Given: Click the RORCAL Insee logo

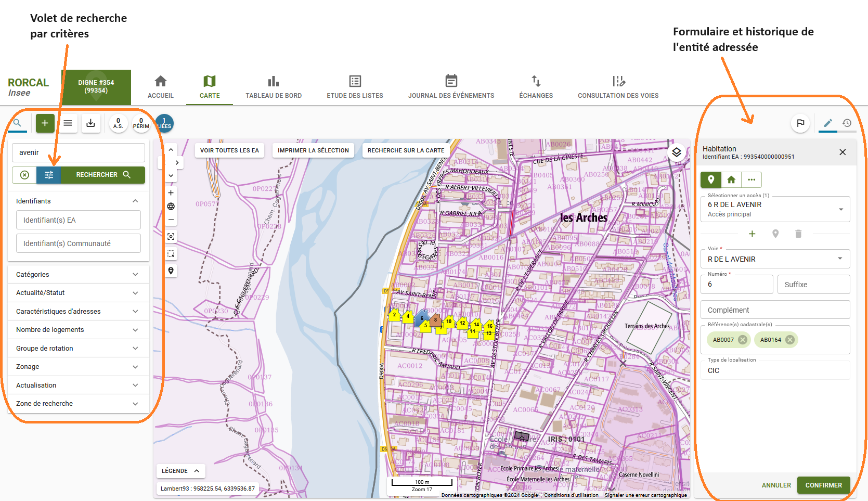Looking at the screenshot, I should tap(28, 87).
